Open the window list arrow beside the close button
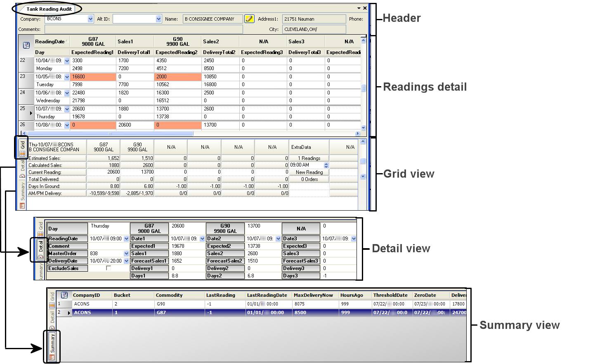 [359, 8]
